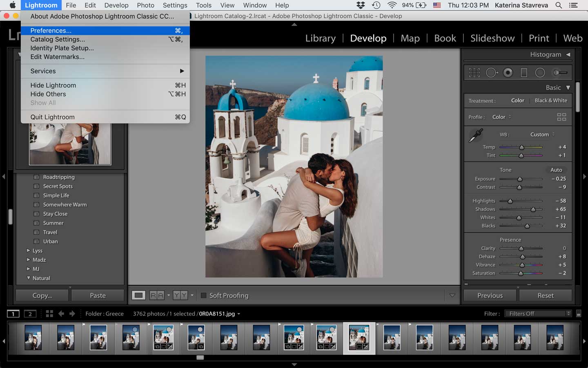Expand the Madz preset folder
The image size is (588, 368).
click(x=28, y=260)
